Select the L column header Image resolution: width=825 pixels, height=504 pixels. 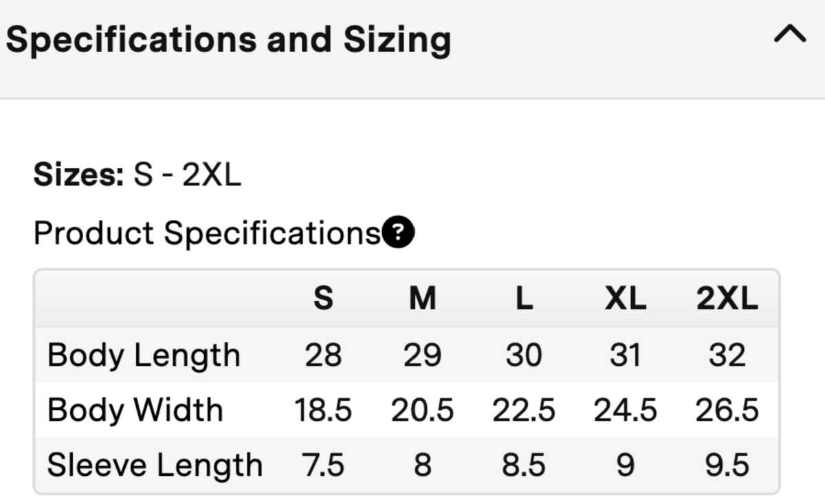(x=524, y=298)
